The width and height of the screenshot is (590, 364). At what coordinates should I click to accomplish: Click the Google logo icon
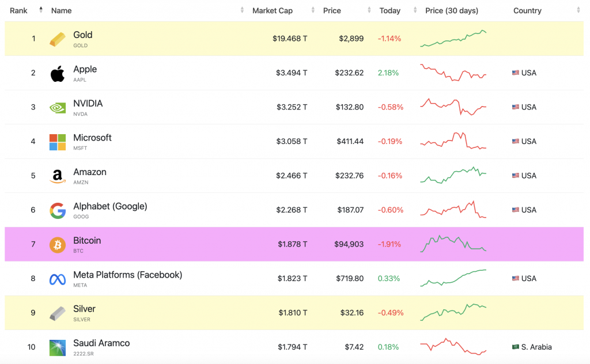58,210
